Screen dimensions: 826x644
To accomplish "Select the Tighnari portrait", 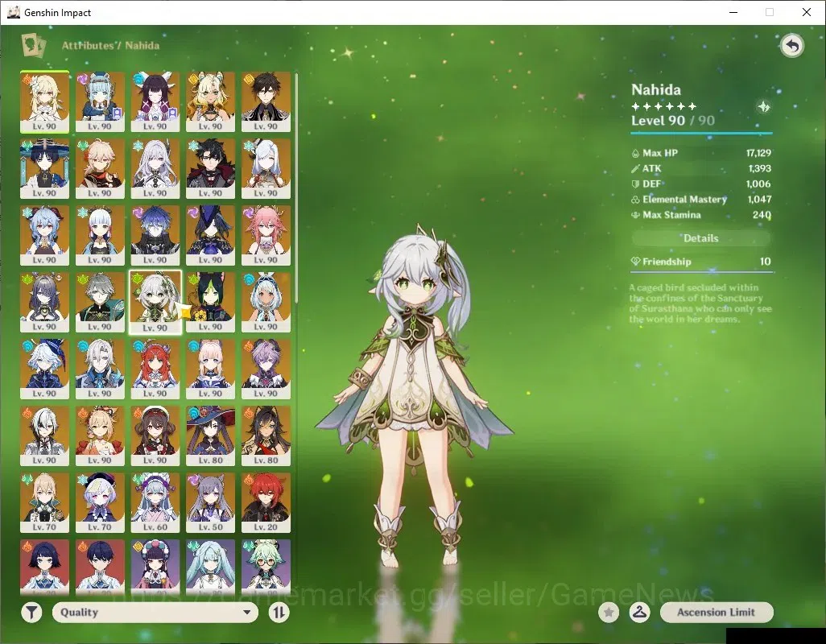I will pyautogui.click(x=211, y=302).
